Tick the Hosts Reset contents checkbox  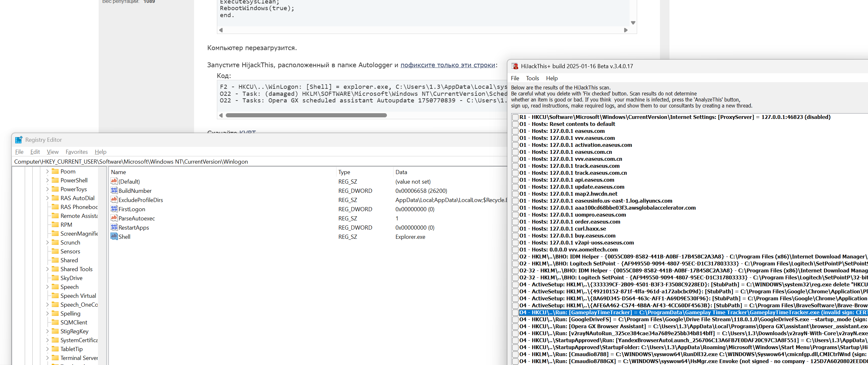[515, 124]
